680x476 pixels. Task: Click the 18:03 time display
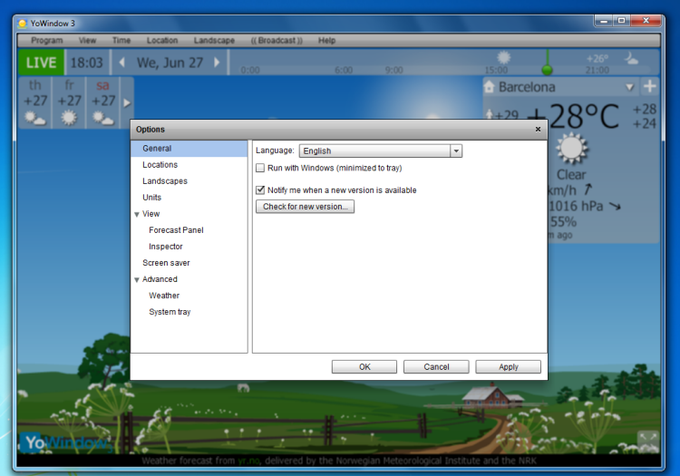click(x=87, y=62)
